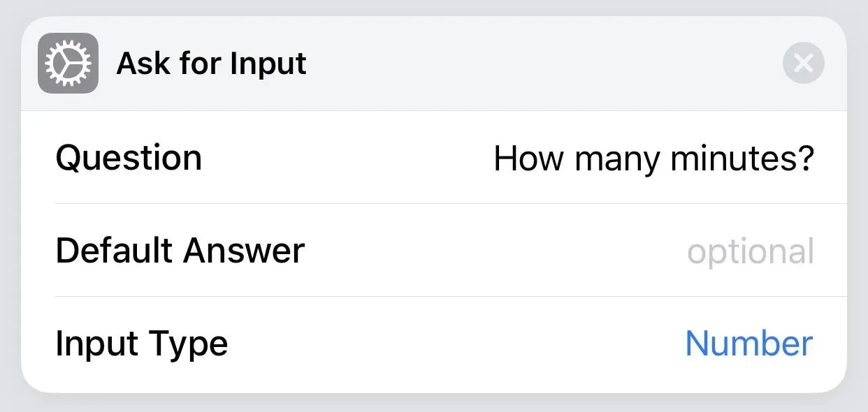Click the word "minutes?" in the question
This screenshot has height=412, width=868.
click(x=742, y=159)
